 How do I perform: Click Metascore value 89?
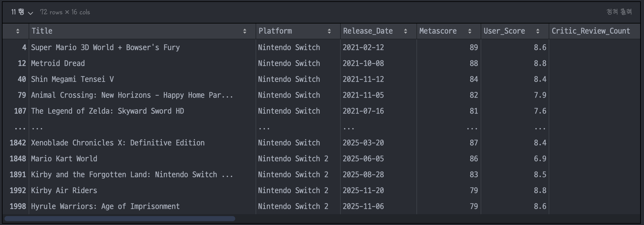coord(474,47)
